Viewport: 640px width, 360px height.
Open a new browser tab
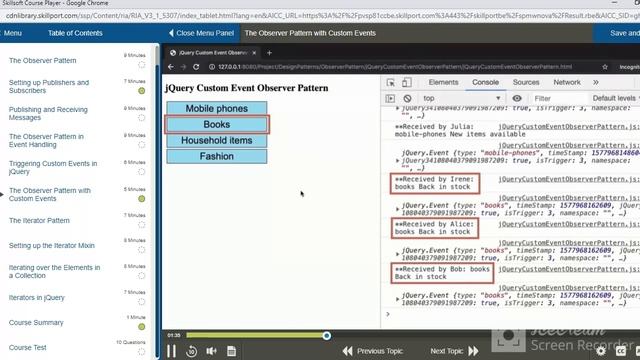(x=269, y=53)
